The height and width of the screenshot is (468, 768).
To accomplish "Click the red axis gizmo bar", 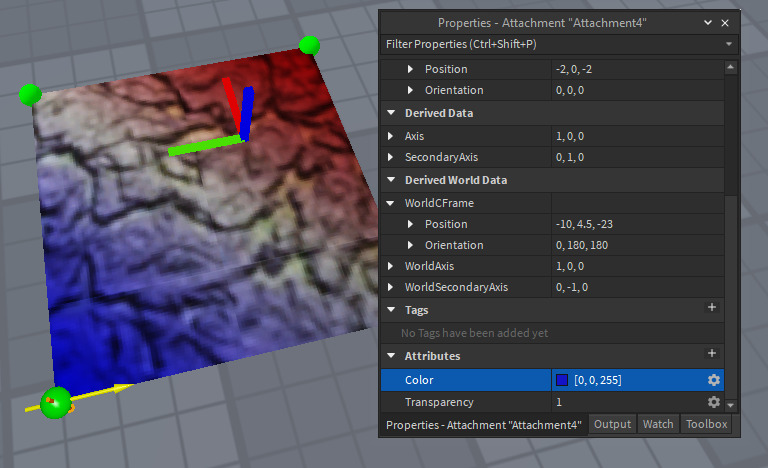I will tap(231, 105).
